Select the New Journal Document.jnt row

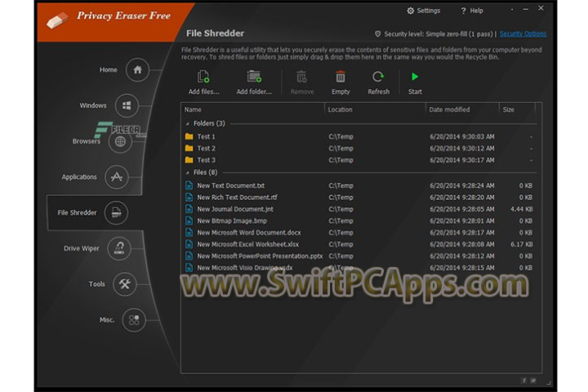[359, 209]
